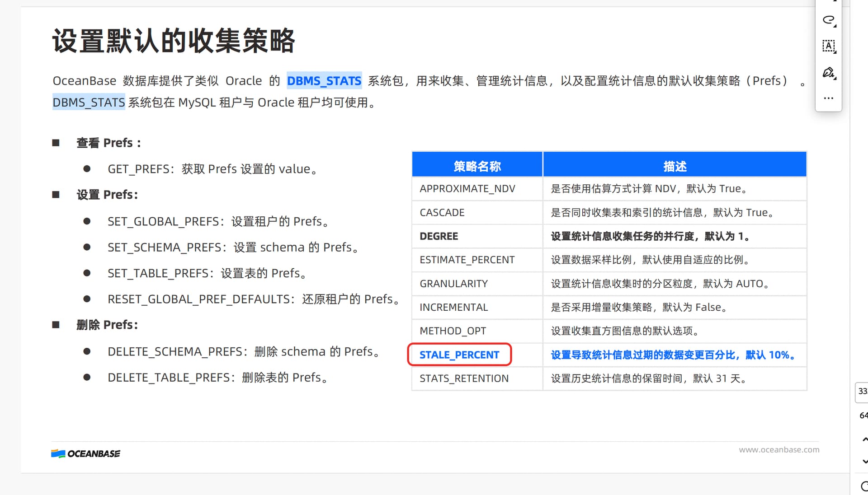The height and width of the screenshot is (495, 868).
Task: Click the RESET_GLOBAL_PREF_DEFAULTS bullet text
Action: [x=199, y=299]
